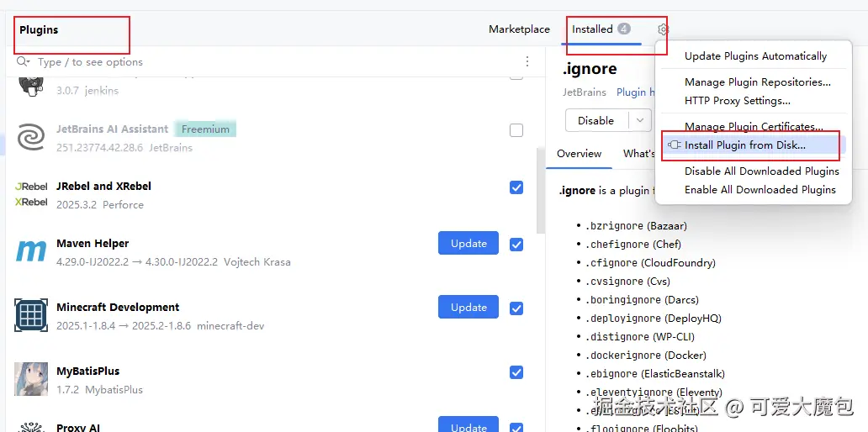This screenshot has width=868, height=432.
Task: Click the Maven Helper m icon
Action: click(x=31, y=252)
